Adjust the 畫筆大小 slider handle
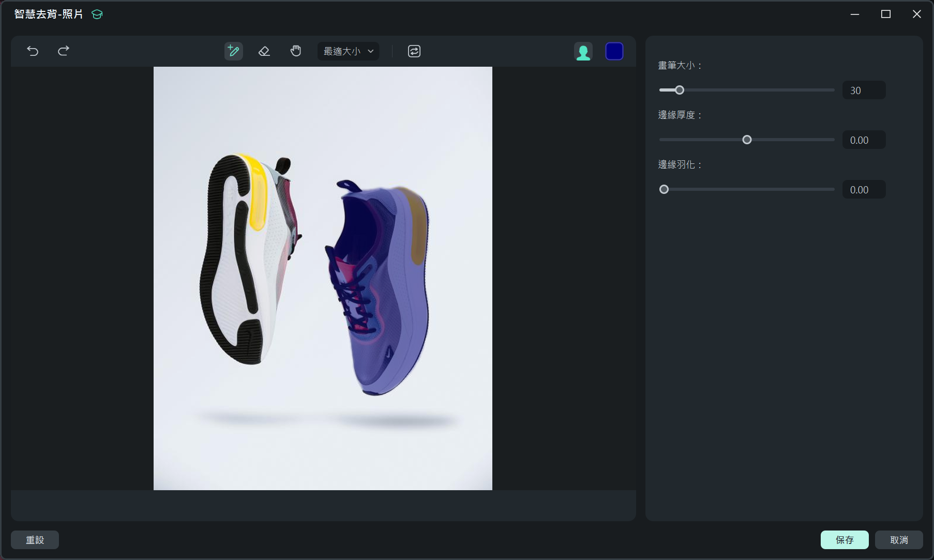Image resolution: width=934 pixels, height=560 pixels. click(x=680, y=90)
